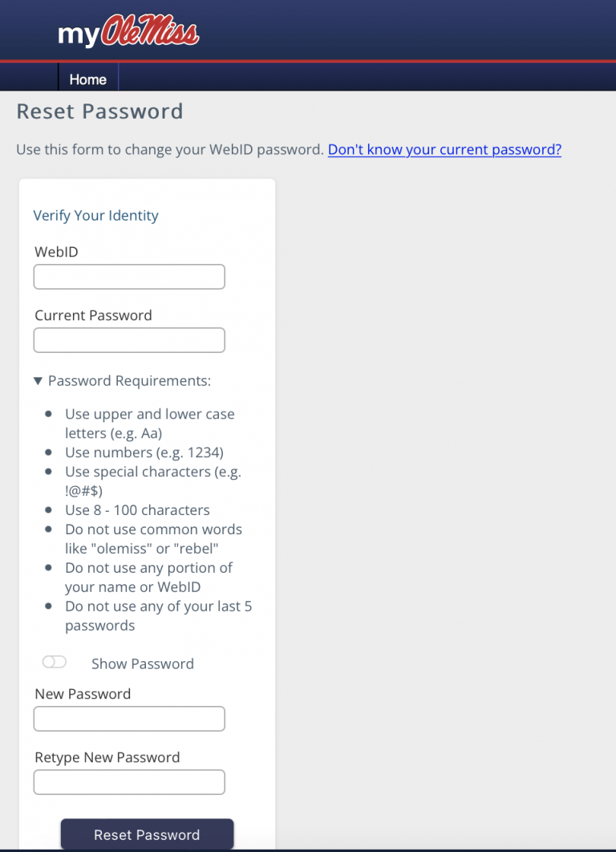This screenshot has height=852, width=616.
Task: Click the WebID field label
Action: coord(56,252)
